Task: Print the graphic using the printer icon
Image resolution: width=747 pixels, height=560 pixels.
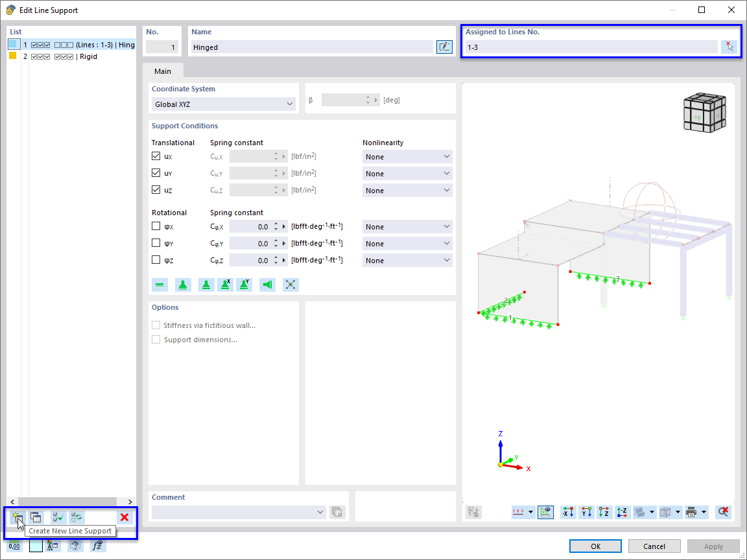Action: pos(693,512)
